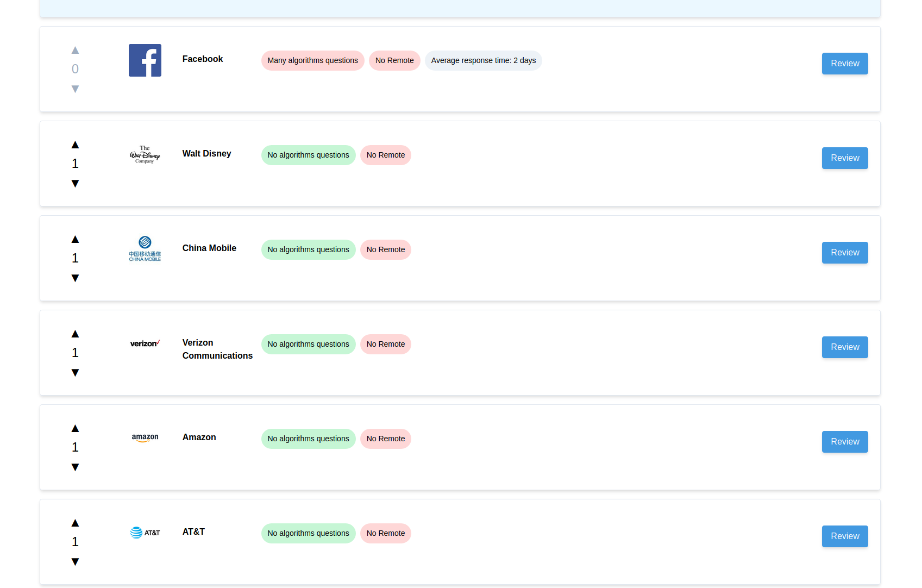This screenshot has width=922, height=588.
Task: Click the 'No algorithms questions' tag on Amazon
Action: (308, 439)
